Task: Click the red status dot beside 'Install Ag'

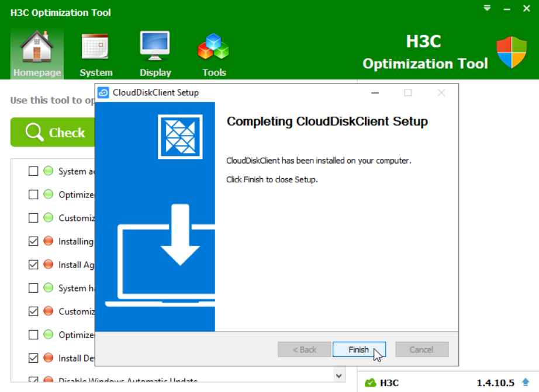Action: point(49,264)
